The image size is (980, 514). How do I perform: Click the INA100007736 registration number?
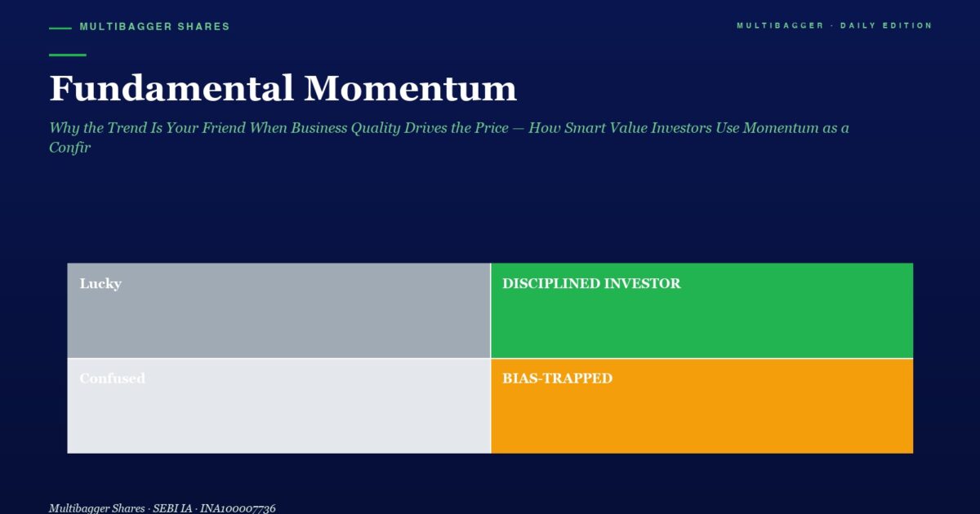tap(238, 508)
